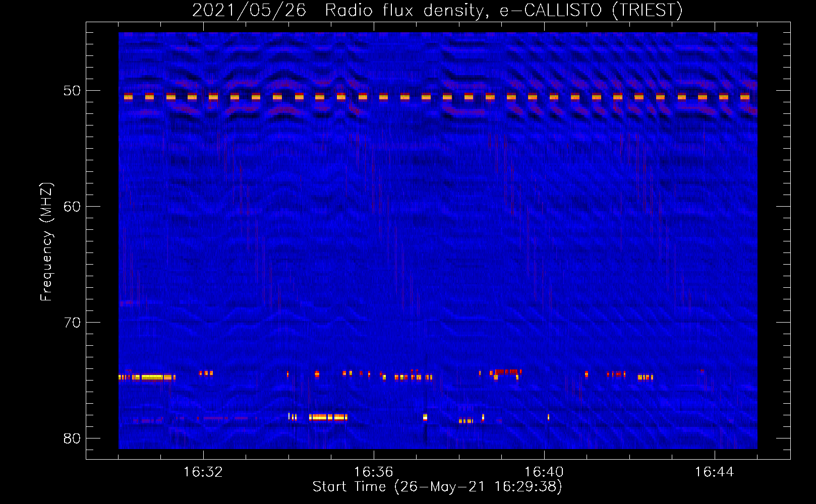Image resolution: width=816 pixels, height=504 pixels.
Task: Click the 16:40 time tick label
Action: tap(544, 472)
